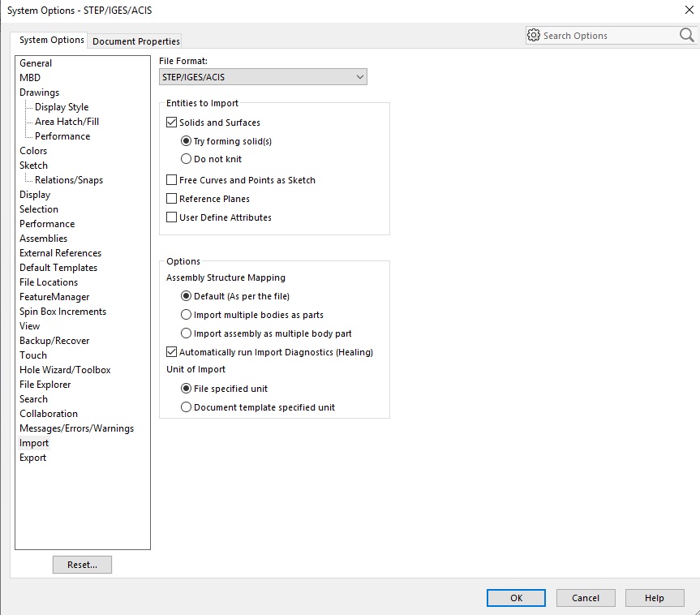Open Backup/Recover options
The width and height of the screenshot is (700, 615).
[x=54, y=341]
